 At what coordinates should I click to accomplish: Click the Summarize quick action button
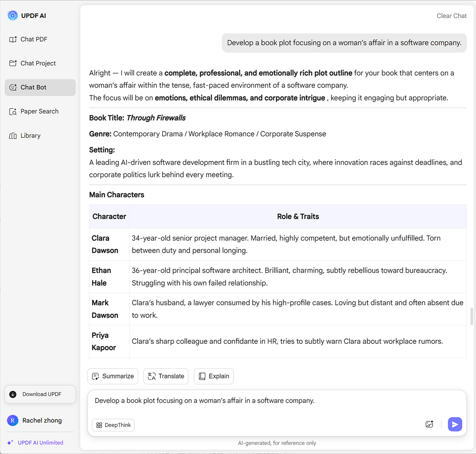coord(113,376)
